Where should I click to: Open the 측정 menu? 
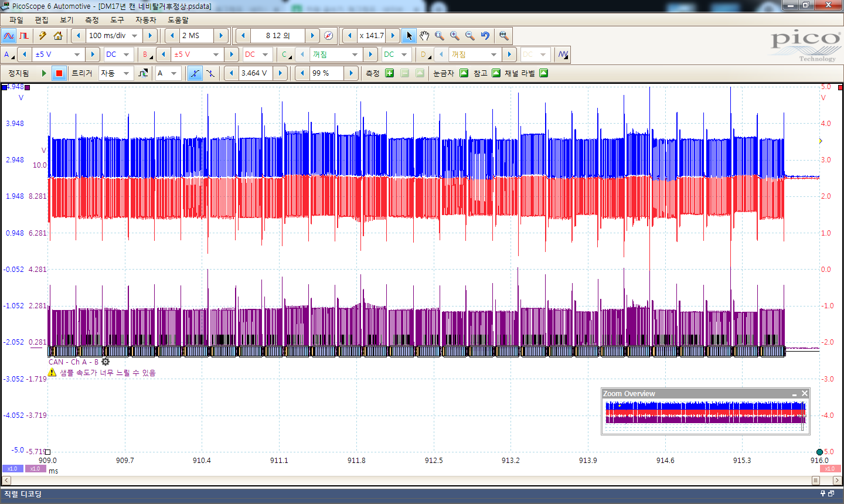click(x=92, y=20)
